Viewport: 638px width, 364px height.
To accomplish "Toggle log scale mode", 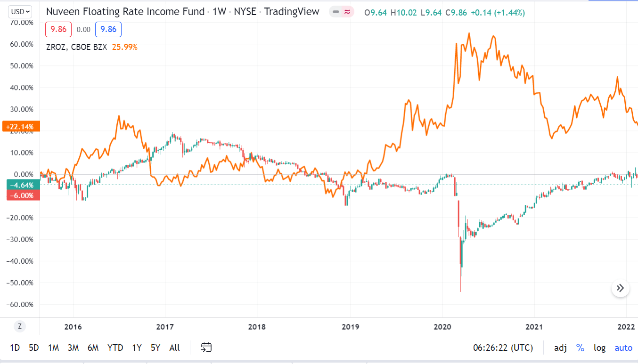I will coord(599,348).
